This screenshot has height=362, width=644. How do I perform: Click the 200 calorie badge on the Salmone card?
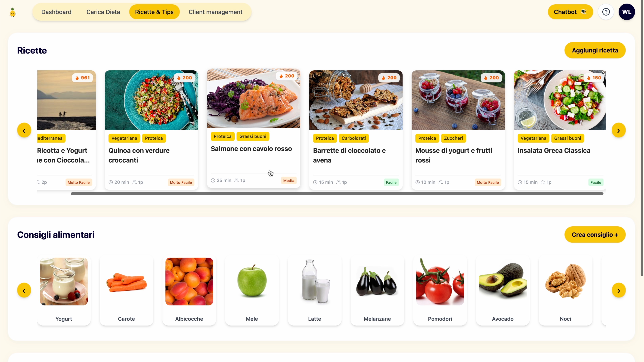point(287,76)
